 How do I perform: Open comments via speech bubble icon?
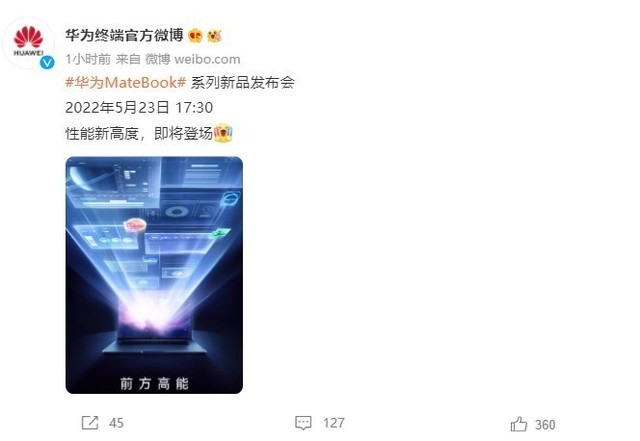303,423
